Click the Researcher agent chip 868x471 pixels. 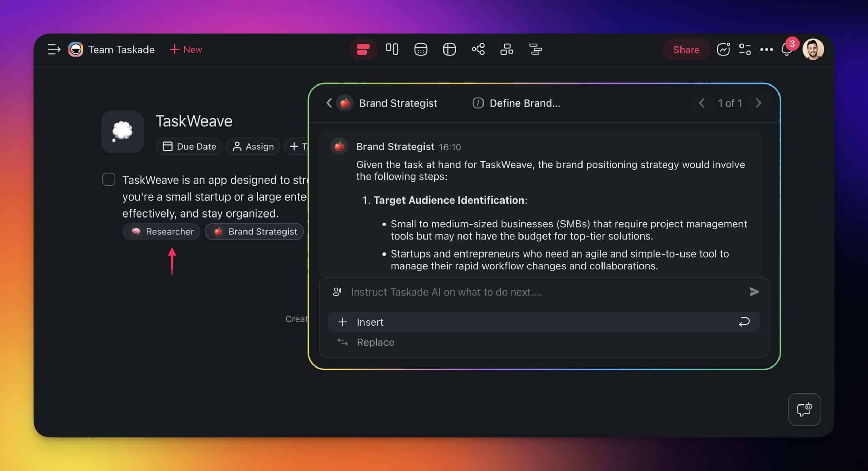click(x=162, y=231)
